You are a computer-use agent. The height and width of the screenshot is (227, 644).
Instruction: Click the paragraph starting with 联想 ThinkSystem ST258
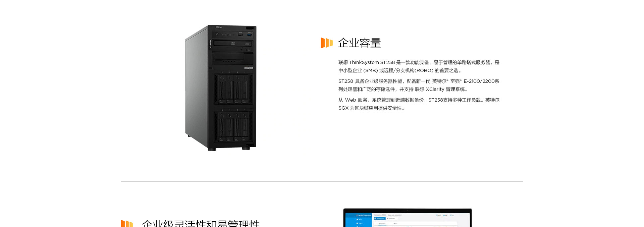click(x=419, y=66)
